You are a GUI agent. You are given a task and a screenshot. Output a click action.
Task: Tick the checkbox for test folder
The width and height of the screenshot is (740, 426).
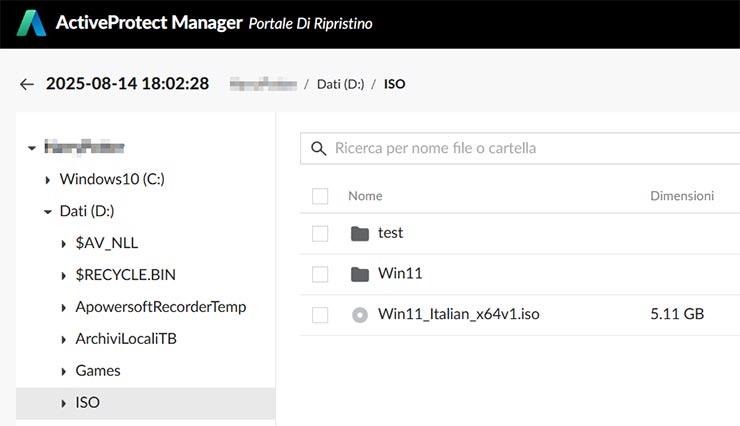click(320, 233)
